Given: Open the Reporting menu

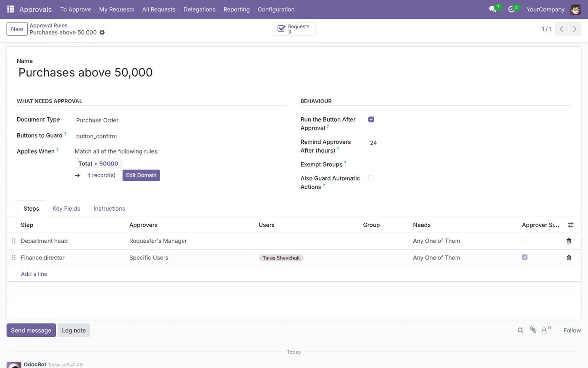Looking at the screenshot, I should [x=236, y=9].
